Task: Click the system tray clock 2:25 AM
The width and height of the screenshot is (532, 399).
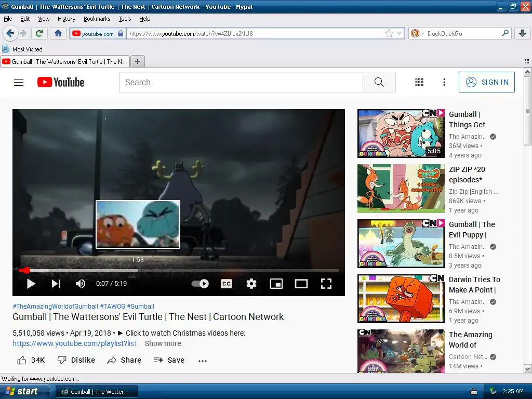Action: [513, 392]
